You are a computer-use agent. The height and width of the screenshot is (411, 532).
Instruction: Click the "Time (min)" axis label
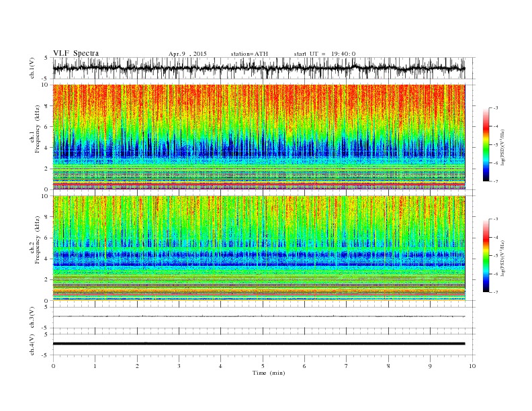tap(269, 373)
